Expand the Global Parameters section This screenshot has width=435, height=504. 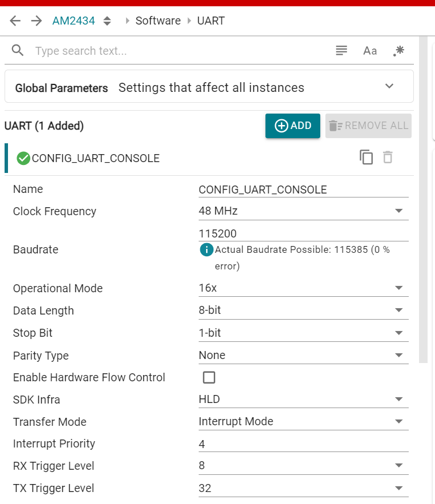point(389,87)
